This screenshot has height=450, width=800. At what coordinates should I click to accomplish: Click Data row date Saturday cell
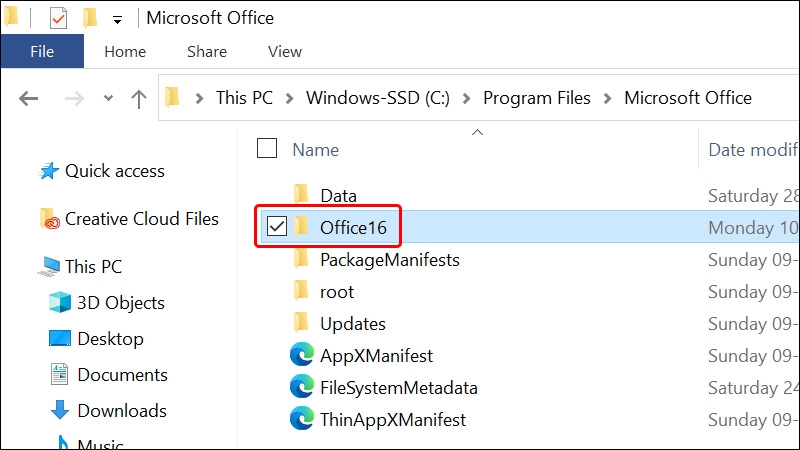pyautogui.click(x=753, y=196)
